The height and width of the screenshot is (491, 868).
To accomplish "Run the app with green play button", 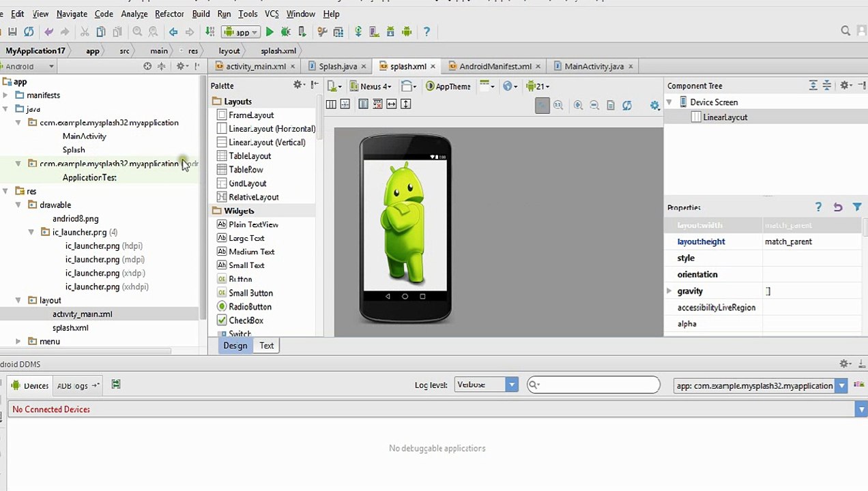I will (270, 31).
